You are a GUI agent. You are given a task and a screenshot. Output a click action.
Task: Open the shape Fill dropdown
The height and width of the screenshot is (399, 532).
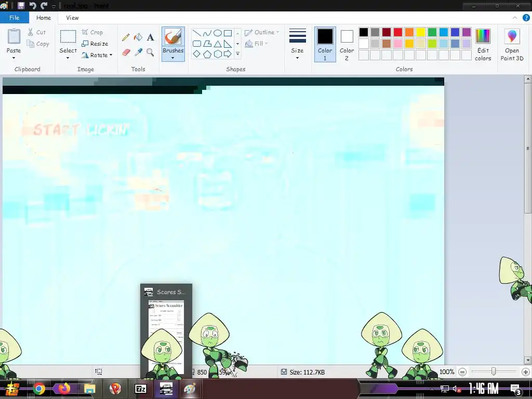tap(257, 44)
